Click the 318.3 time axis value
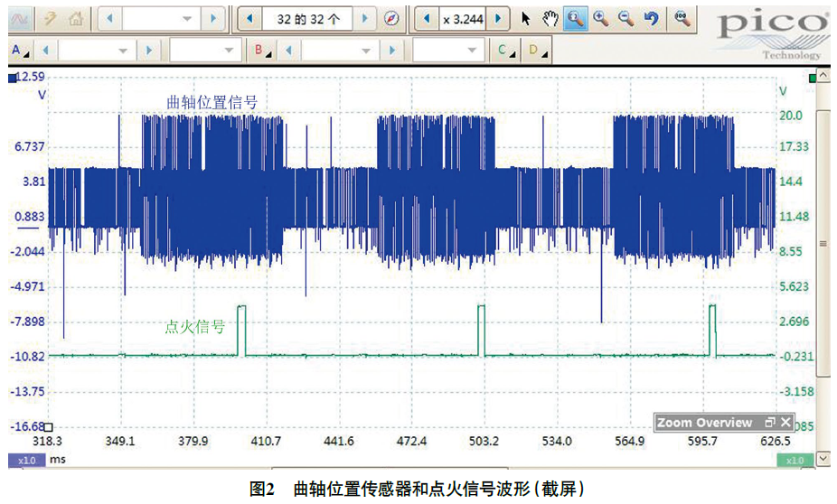 click(x=47, y=441)
